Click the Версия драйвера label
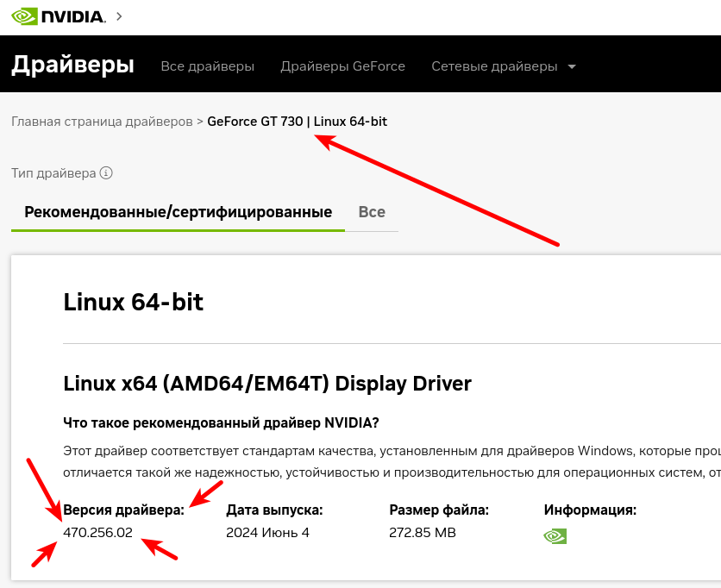Image resolution: width=721 pixels, height=588 pixels. pos(123,510)
